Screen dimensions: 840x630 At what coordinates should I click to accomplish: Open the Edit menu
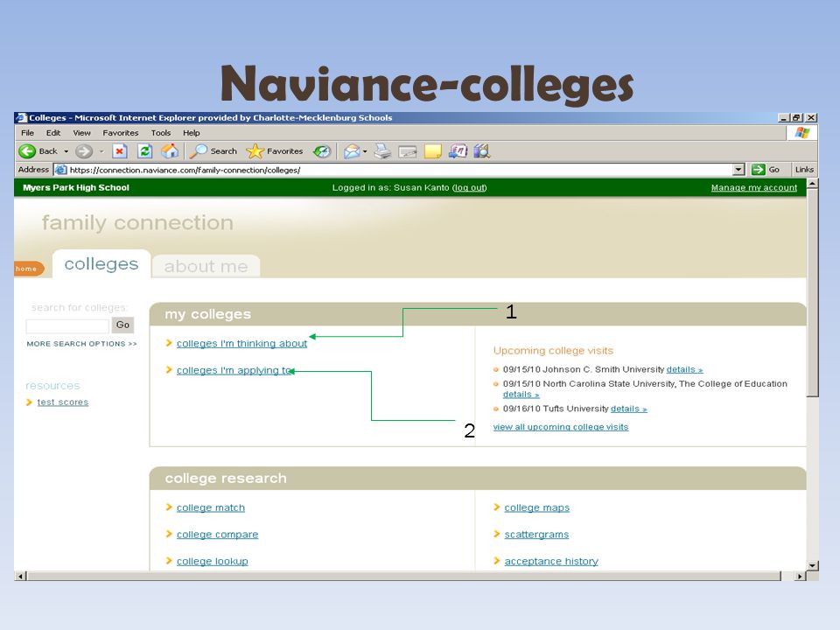53,133
